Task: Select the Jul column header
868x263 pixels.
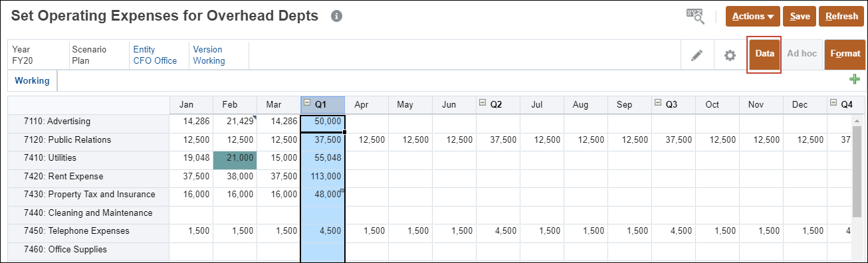Action: point(542,105)
